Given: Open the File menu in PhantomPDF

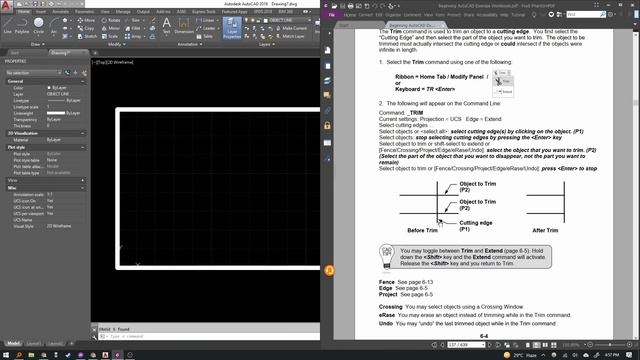Looking at the screenshot, I should click(x=331, y=15).
